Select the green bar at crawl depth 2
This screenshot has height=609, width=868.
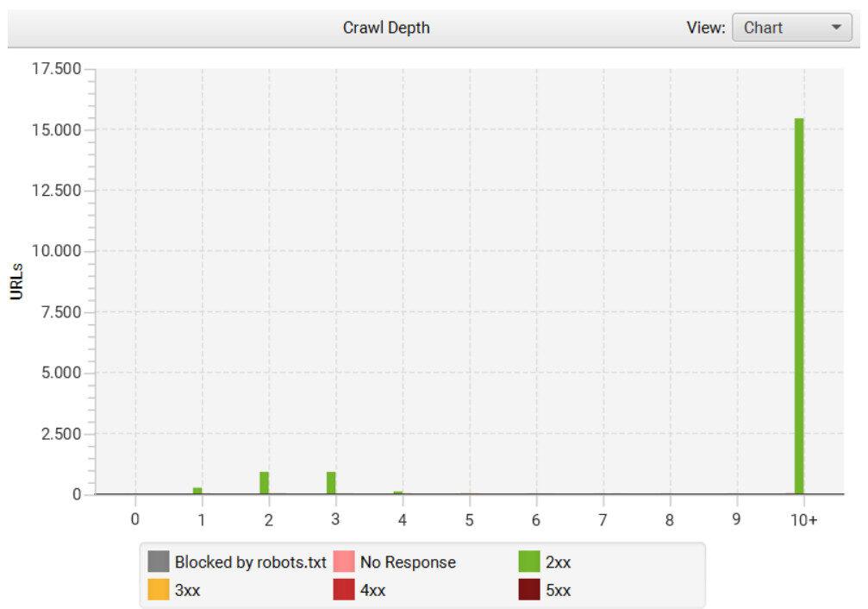[x=264, y=483]
